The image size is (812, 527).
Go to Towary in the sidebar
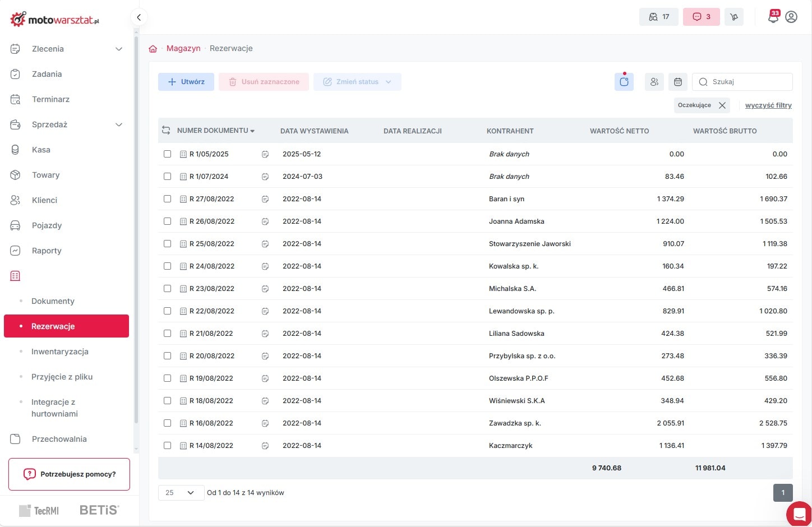pos(45,175)
